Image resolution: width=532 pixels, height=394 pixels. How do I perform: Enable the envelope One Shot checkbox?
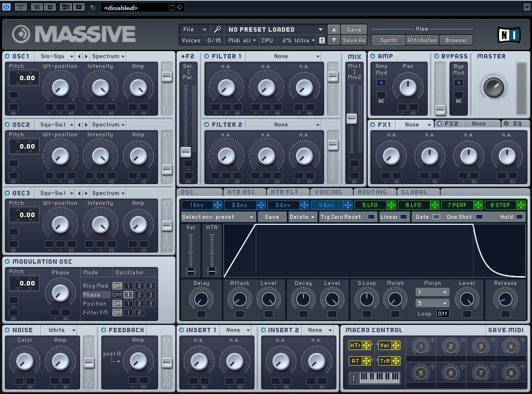point(479,216)
